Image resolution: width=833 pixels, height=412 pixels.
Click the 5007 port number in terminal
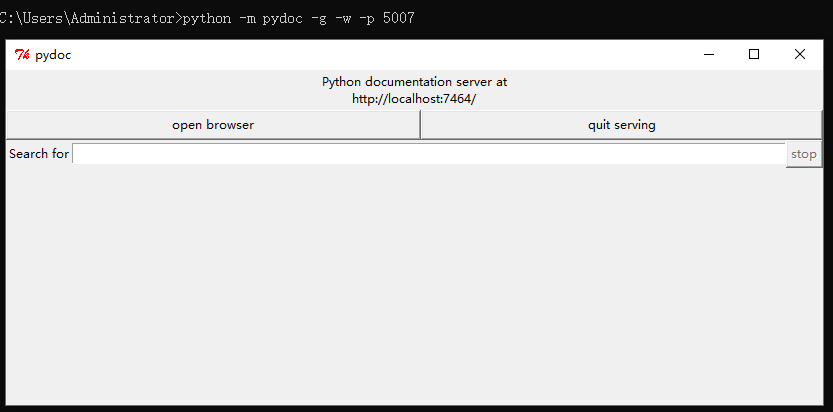tap(398, 19)
